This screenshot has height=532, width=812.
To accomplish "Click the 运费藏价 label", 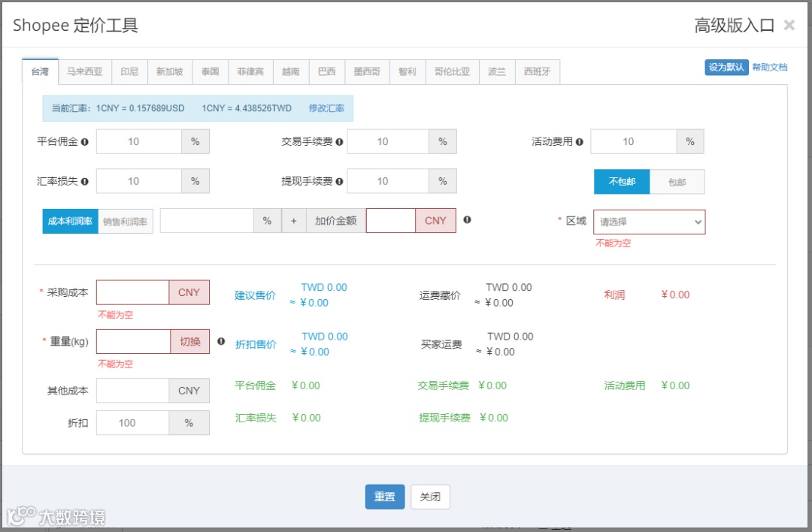I will click(440, 295).
